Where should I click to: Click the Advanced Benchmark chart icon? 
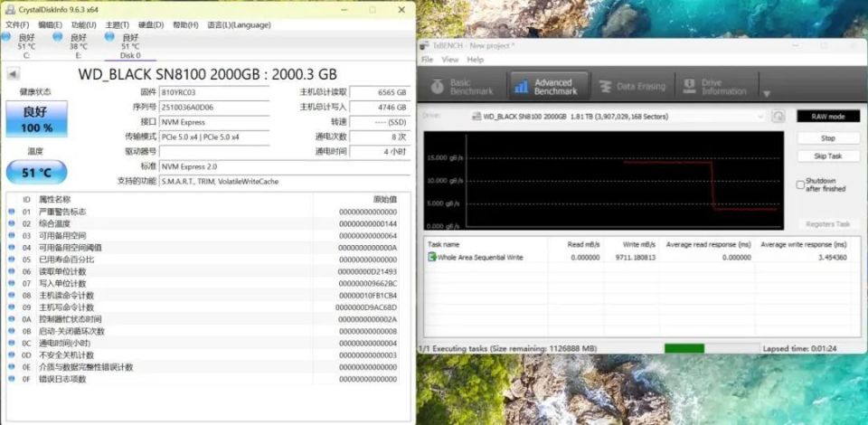point(521,86)
